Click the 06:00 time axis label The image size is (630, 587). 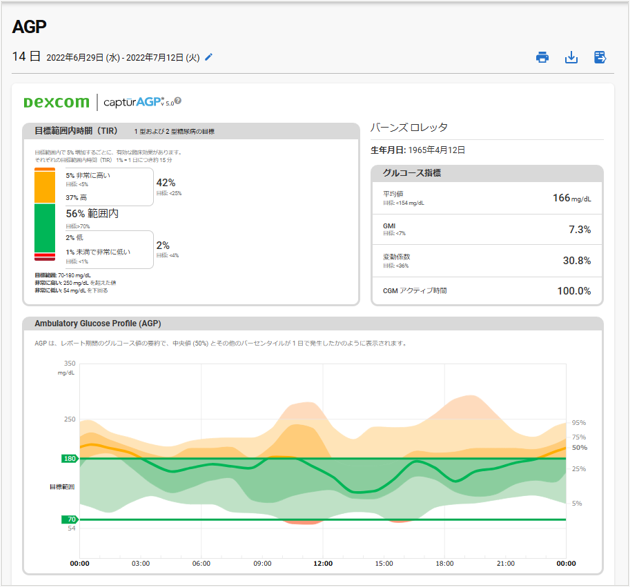click(201, 564)
